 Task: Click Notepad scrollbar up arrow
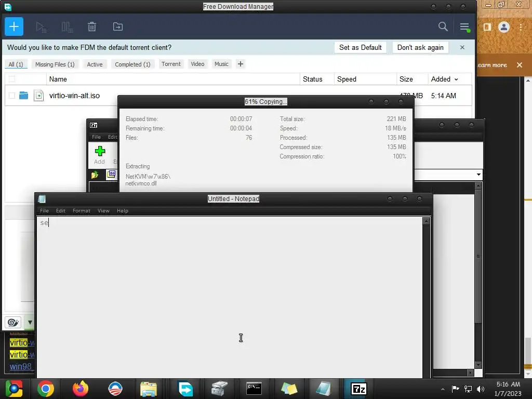[x=426, y=221]
